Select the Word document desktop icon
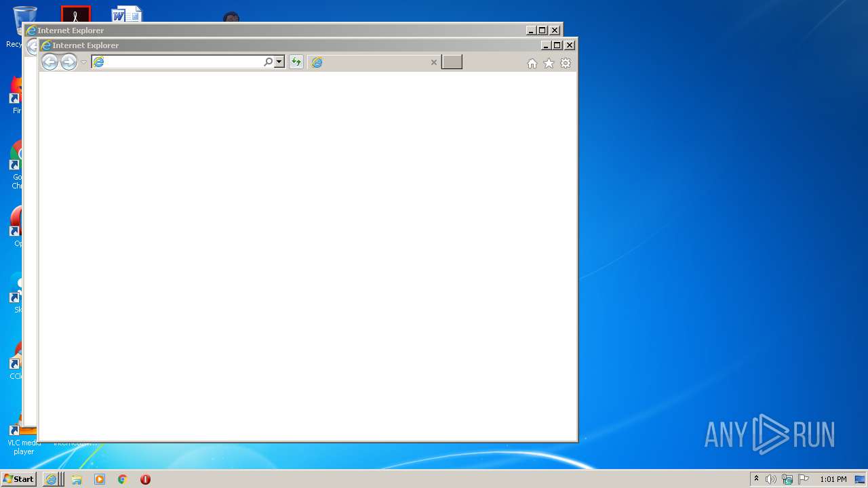 tap(127, 14)
